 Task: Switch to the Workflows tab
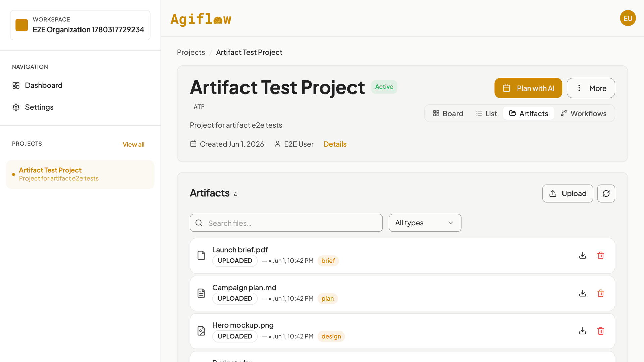click(x=584, y=113)
